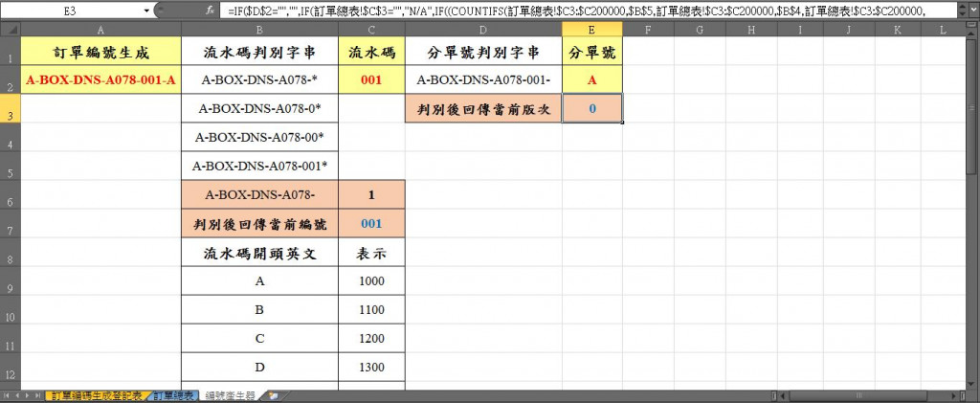This screenshot has width=980, height=403.
Task: Click the Select All corner triangle
Action: point(11,30)
